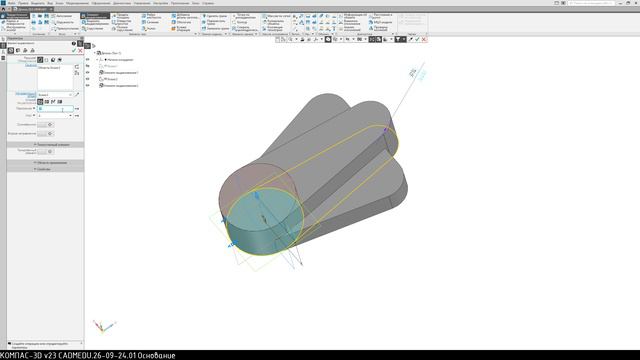Click the lower icon beside Сечение list
This screenshot has height=360, width=640.
point(77,73)
